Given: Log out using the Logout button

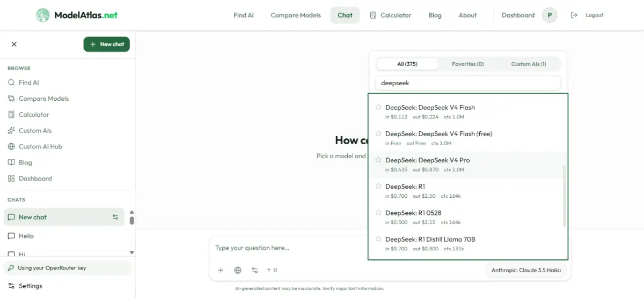Looking at the screenshot, I should click(x=587, y=15).
